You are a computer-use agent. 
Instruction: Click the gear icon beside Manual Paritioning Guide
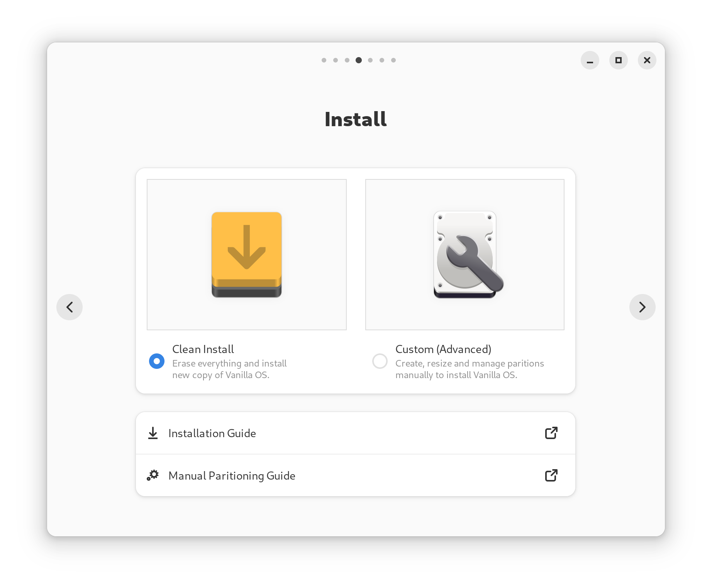(x=153, y=475)
